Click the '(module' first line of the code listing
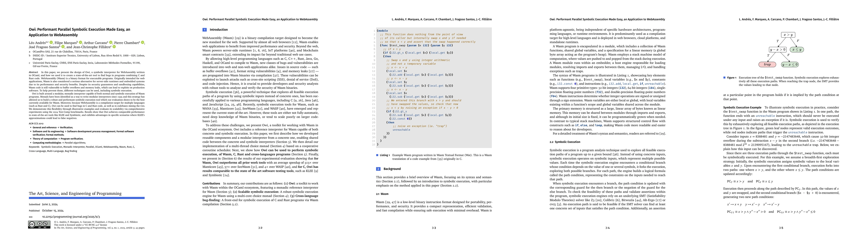Image resolution: width=868 pixels, height=246 pixels. [382, 31]
